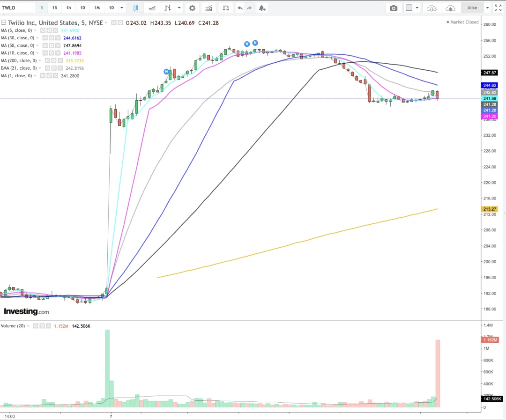The image size is (506, 420).
Task: Select candlestick chart type icon
Action: pos(135,8)
